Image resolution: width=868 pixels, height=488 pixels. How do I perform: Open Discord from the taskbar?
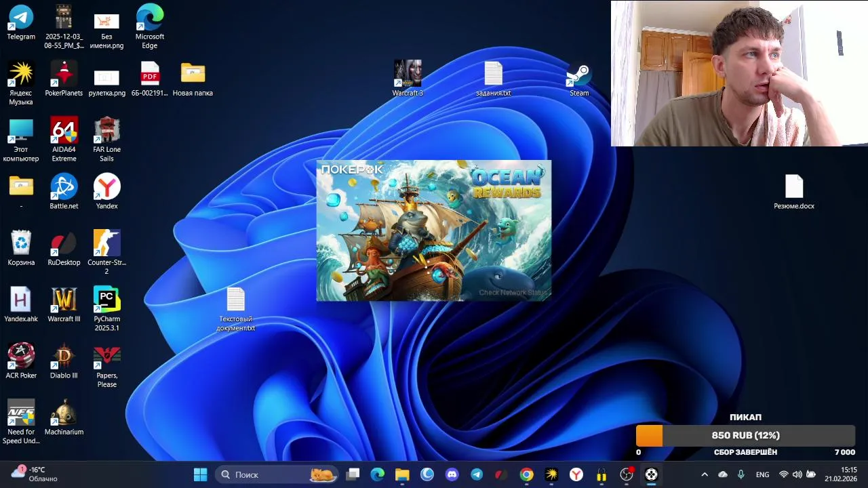point(452,474)
